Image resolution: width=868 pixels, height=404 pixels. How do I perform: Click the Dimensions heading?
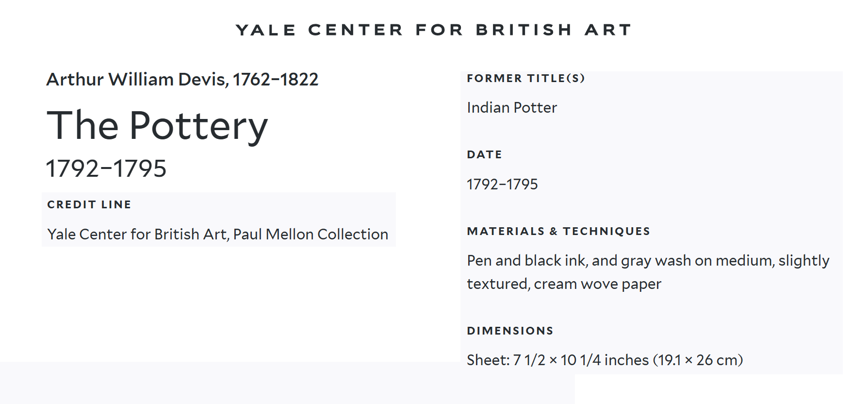click(x=510, y=331)
